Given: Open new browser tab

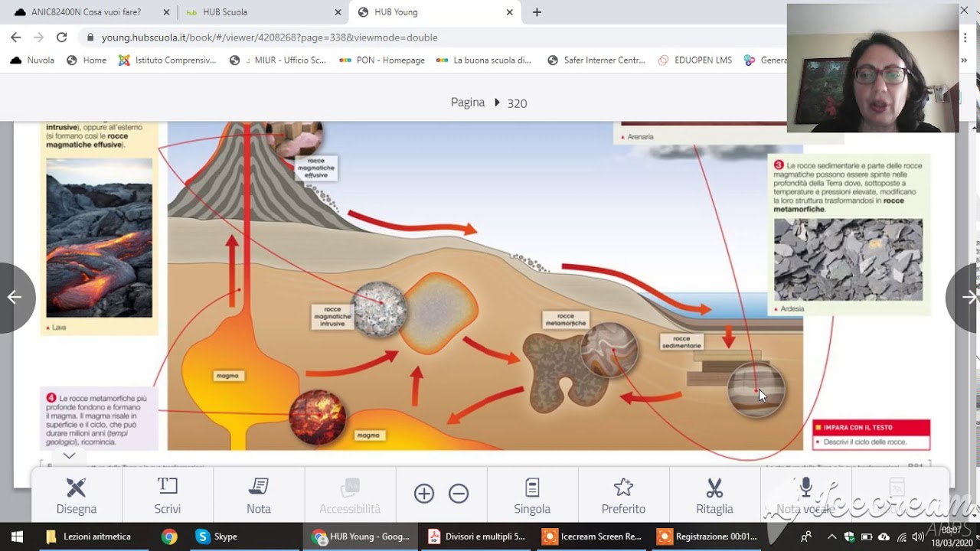Looking at the screenshot, I should (537, 12).
